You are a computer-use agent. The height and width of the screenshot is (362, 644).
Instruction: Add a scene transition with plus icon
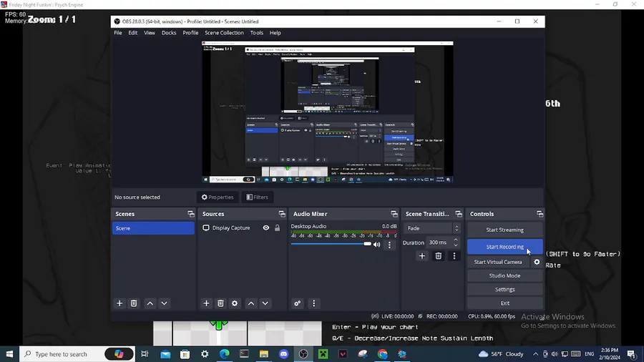(x=421, y=256)
